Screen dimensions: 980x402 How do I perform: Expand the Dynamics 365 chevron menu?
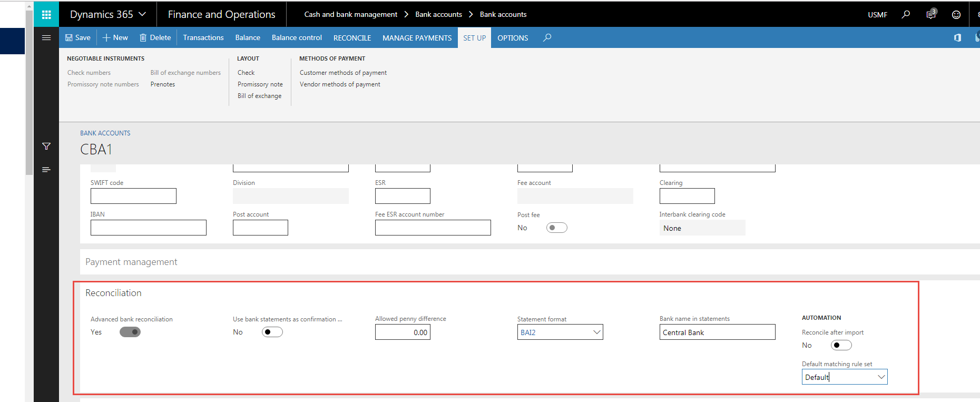coord(142,14)
